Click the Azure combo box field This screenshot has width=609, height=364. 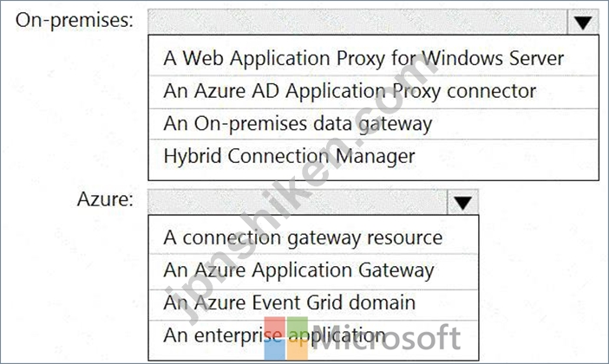click(x=298, y=202)
